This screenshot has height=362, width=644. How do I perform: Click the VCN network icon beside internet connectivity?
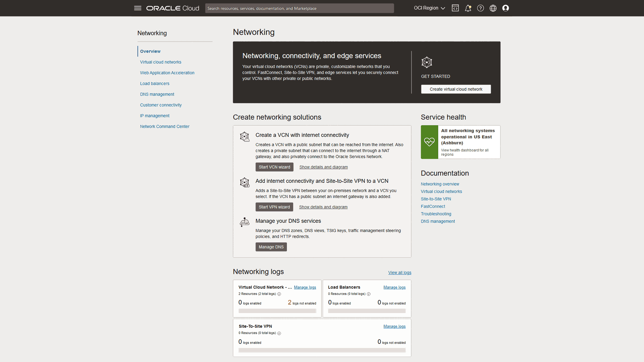click(x=245, y=137)
